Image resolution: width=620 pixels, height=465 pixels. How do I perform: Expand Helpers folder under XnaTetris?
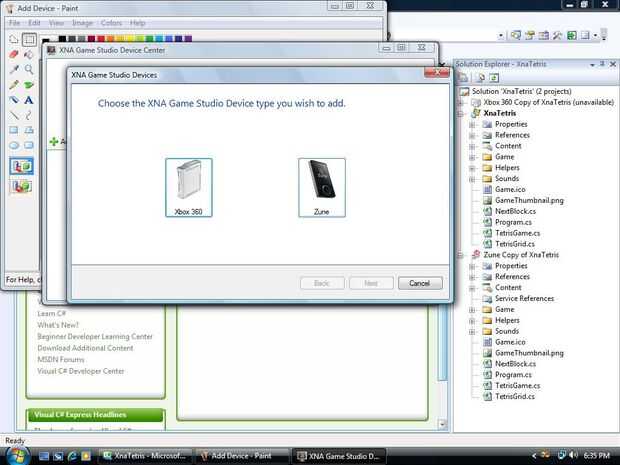coord(472,168)
